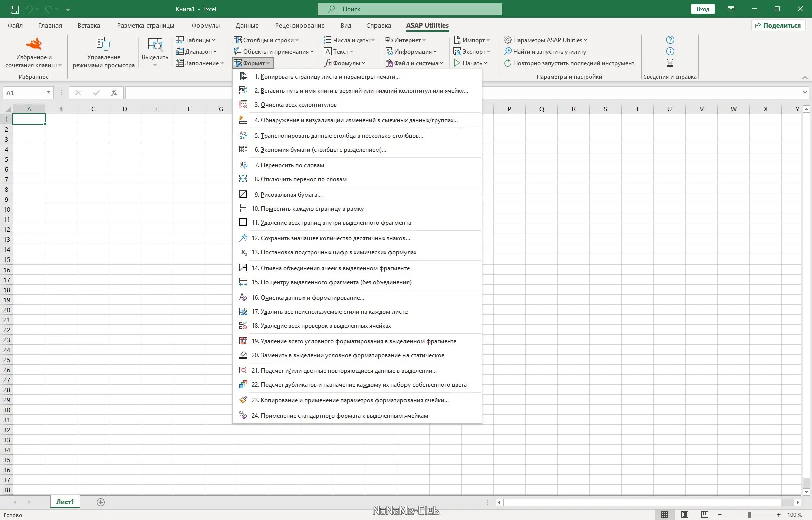Click the save icon in title bar

(x=15, y=9)
